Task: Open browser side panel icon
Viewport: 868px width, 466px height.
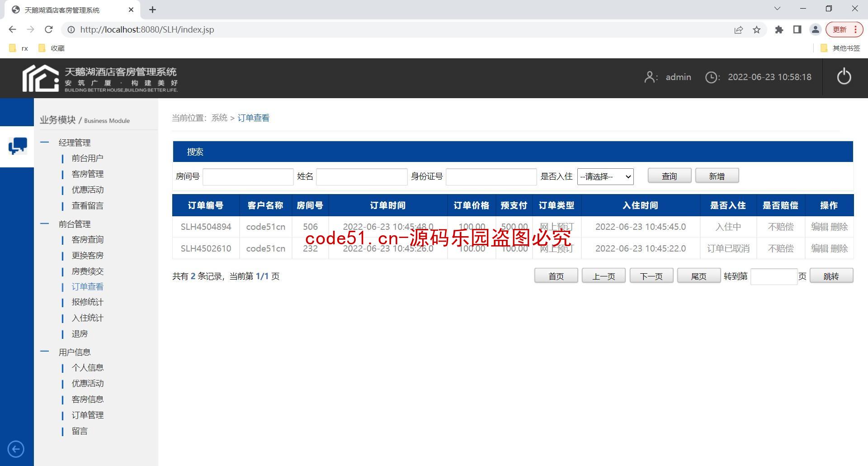Action: 797,29
